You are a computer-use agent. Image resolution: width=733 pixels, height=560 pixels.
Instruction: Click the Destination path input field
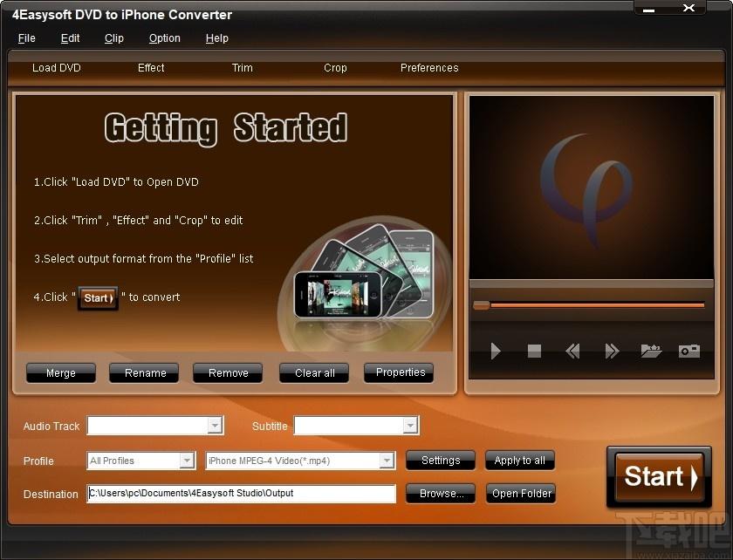(241, 494)
